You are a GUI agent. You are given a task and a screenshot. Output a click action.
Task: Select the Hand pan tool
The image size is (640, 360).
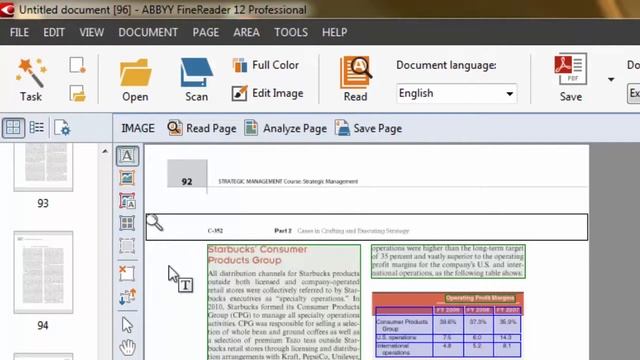click(127, 347)
